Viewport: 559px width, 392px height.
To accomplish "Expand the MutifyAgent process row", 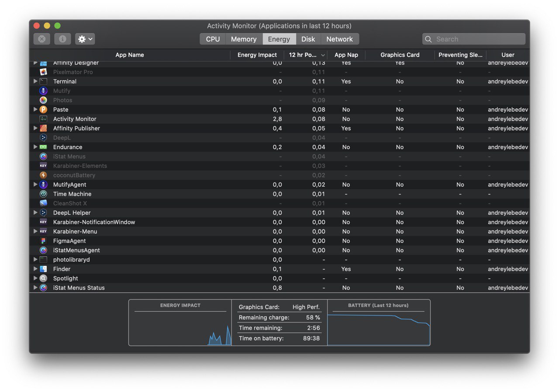I will coord(35,185).
